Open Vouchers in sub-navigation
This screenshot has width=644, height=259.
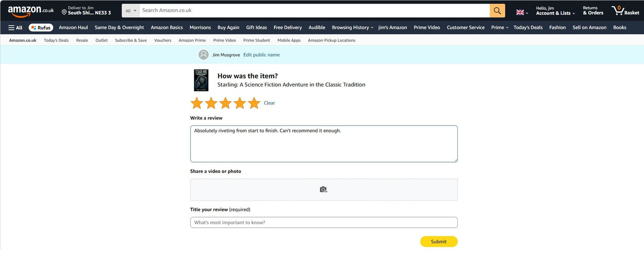click(163, 40)
